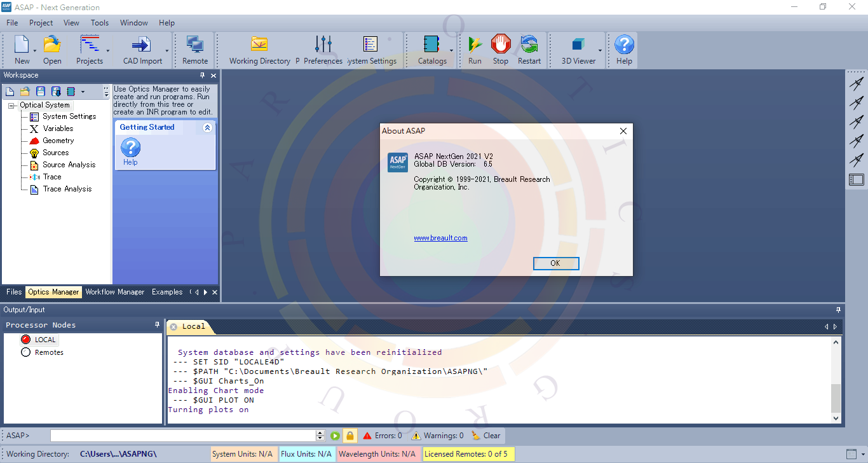The image size is (868, 463).
Task: Open the Window menu
Action: (134, 23)
